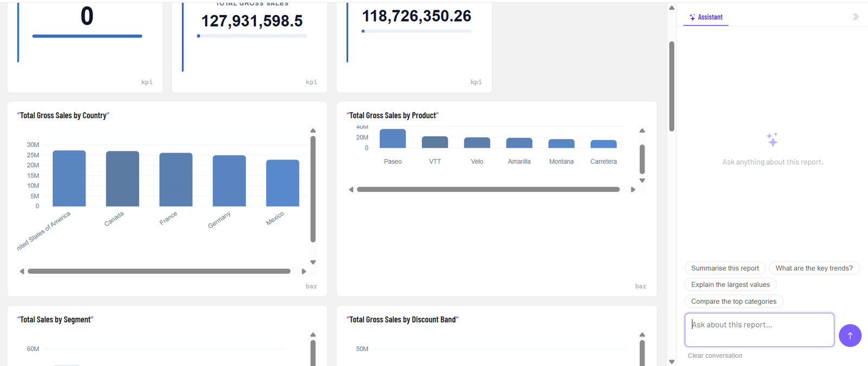Send the question with the purple arrow button
The height and width of the screenshot is (366, 868).
(x=850, y=336)
